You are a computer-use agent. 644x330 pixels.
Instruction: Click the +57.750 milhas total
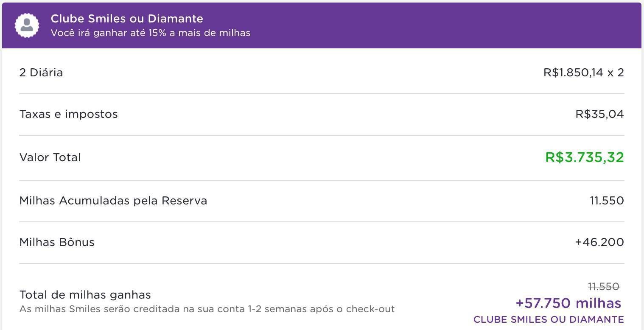point(568,303)
